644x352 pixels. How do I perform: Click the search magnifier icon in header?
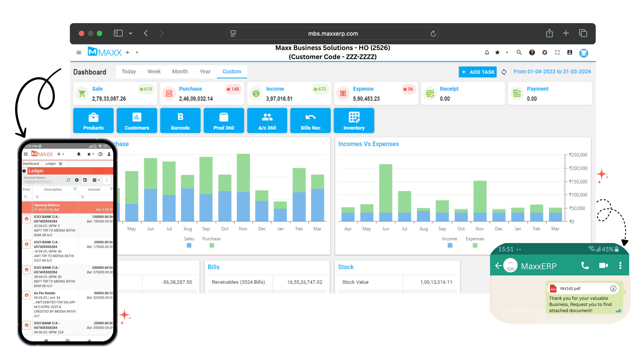519,53
